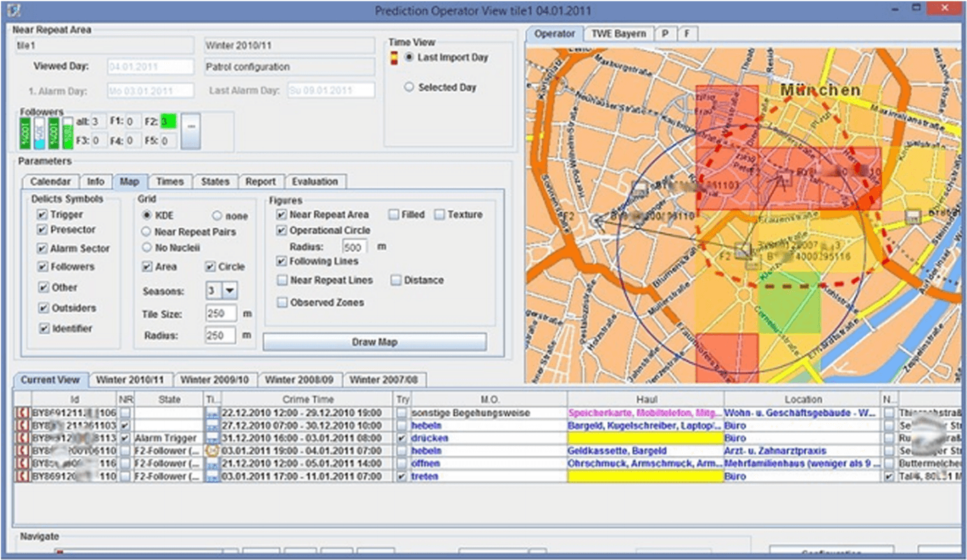967x560 pixels.
Task: Open the Seasons dropdown
Action: click(221, 290)
